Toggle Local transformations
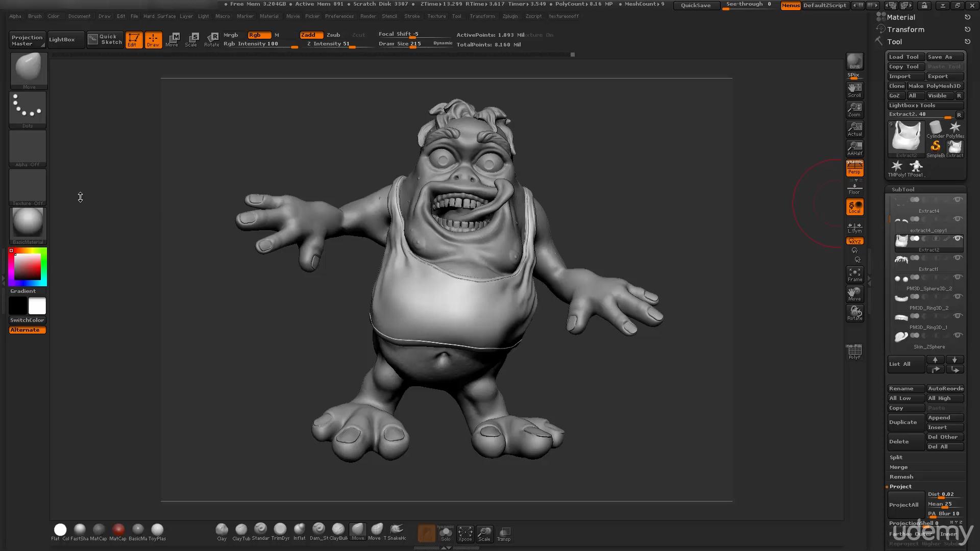This screenshot has width=980, height=551. coord(854,207)
